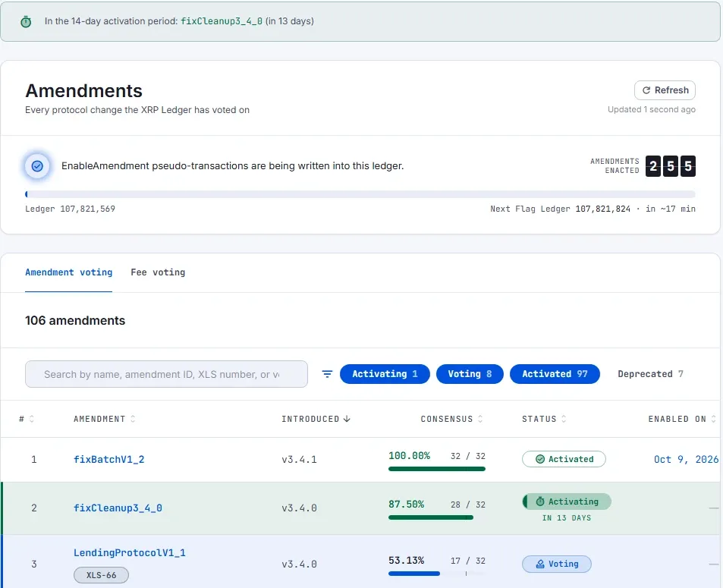
Task: Open fixCleanup3_4_0 link in table row 2
Action: pyautogui.click(x=118, y=508)
